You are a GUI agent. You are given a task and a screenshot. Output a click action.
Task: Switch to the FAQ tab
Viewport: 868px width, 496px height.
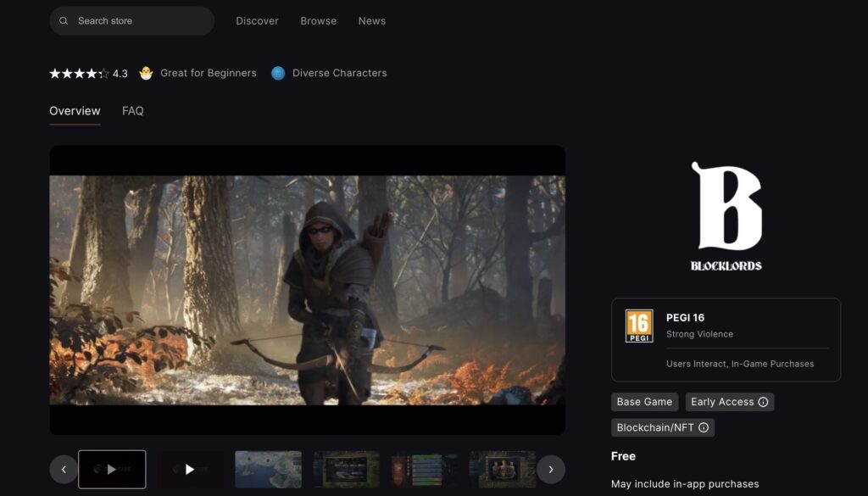click(133, 111)
